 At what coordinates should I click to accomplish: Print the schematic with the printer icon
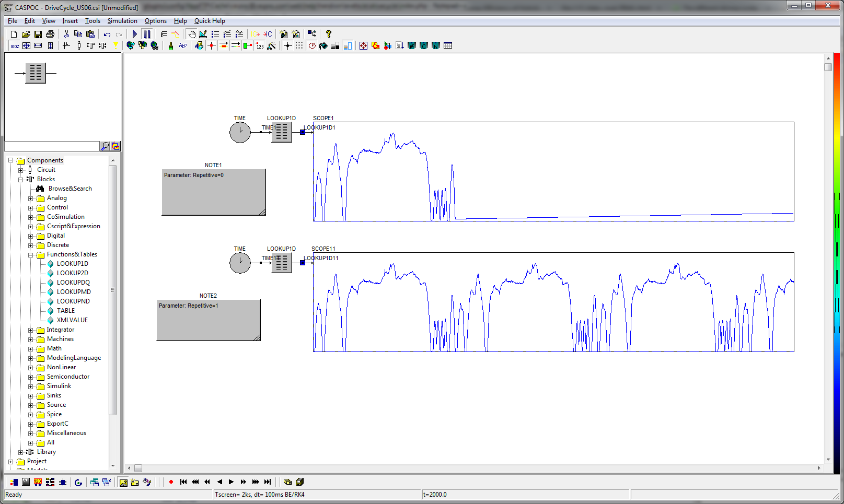tap(50, 34)
